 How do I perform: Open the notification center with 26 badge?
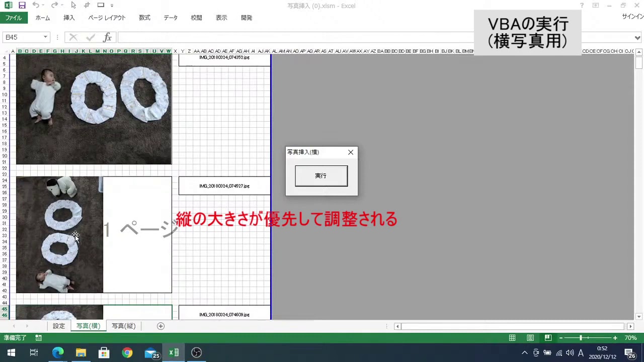[x=630, y=353]
